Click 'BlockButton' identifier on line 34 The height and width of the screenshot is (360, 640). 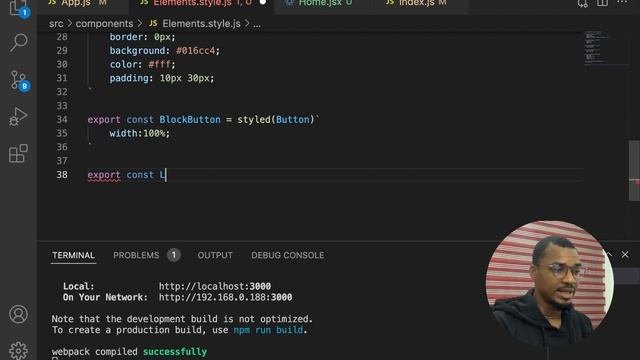tap(190, 120)
